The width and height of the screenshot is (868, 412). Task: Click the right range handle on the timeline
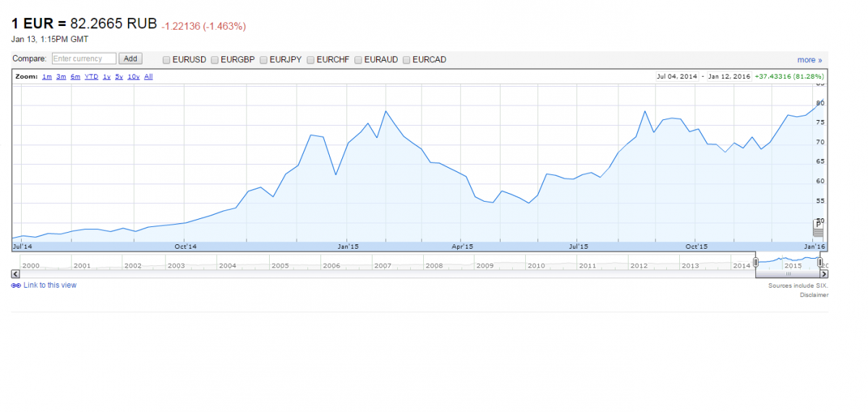point(820,262)
